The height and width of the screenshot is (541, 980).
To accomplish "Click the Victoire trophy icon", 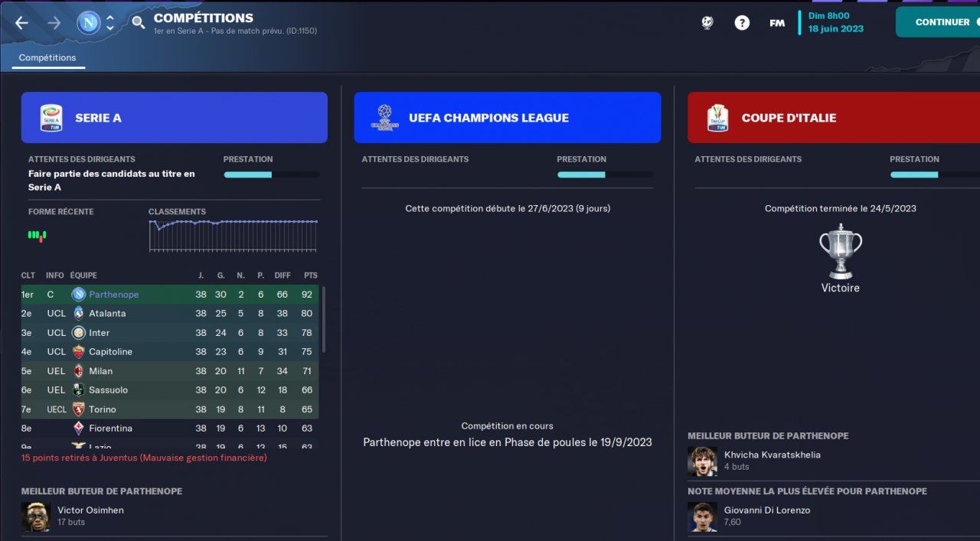I will 841,251.
